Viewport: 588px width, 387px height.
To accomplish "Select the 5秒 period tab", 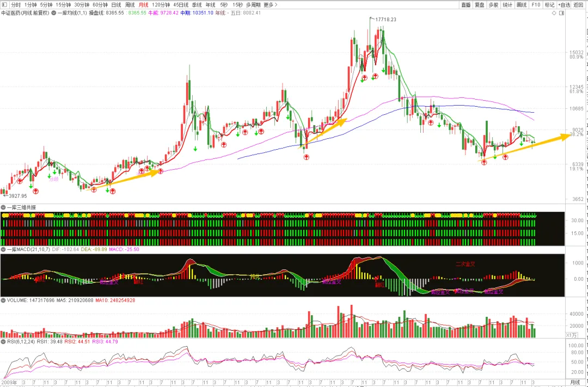I will (224, 5).
